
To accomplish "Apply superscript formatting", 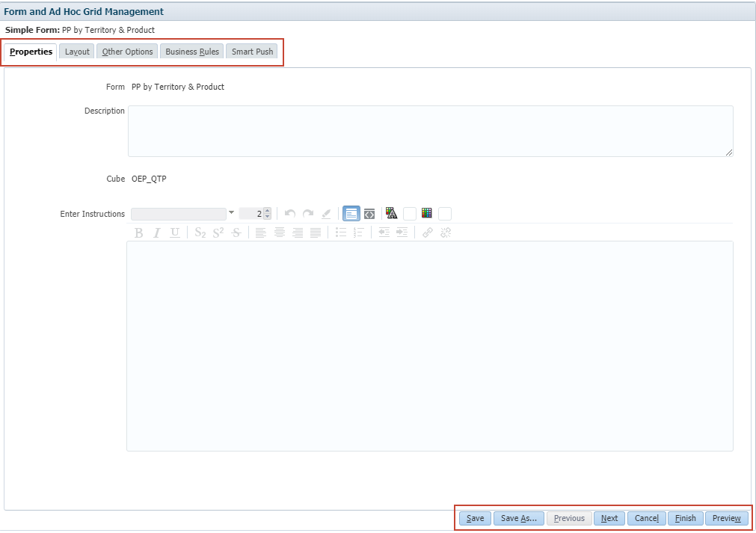I will [218, 232].
